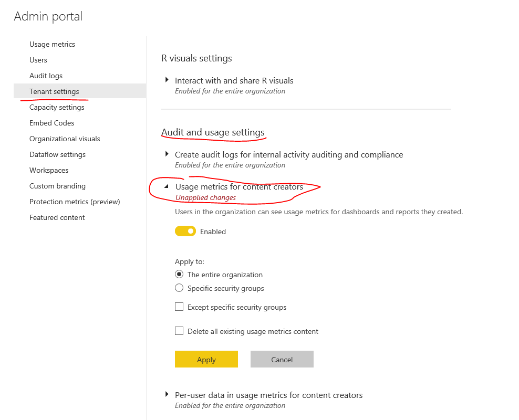Click the Audit and usage settings heading
Viewport: 519px width, 420px height.
click(213, 132)
